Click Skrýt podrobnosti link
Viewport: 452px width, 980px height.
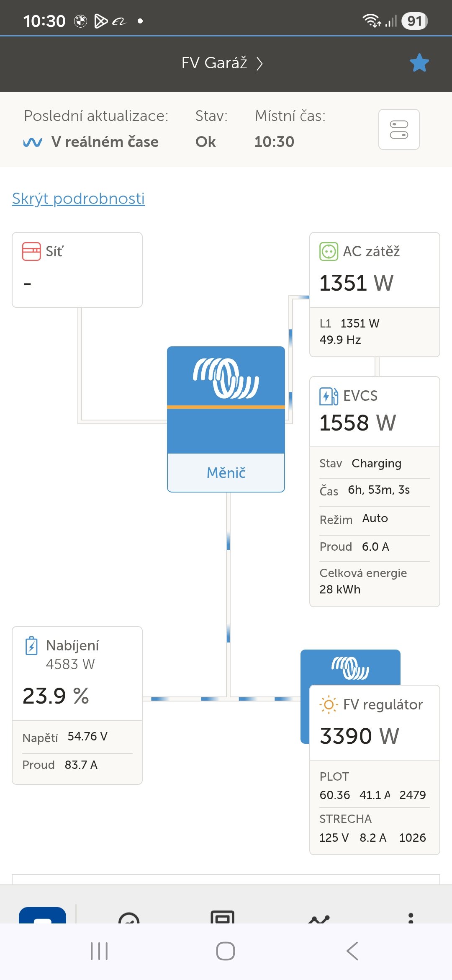(78, 199)
